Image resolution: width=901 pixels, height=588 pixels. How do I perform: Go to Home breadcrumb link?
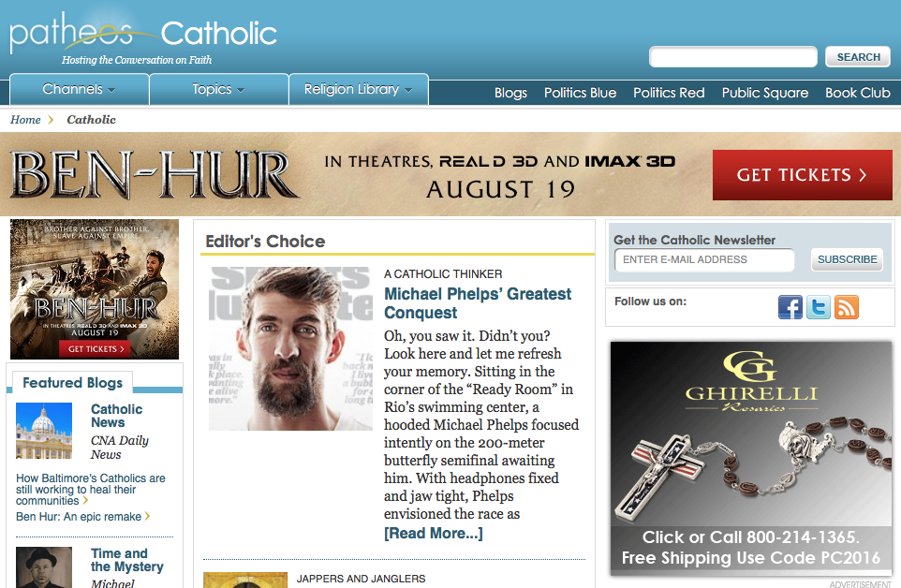click(25, 120)
